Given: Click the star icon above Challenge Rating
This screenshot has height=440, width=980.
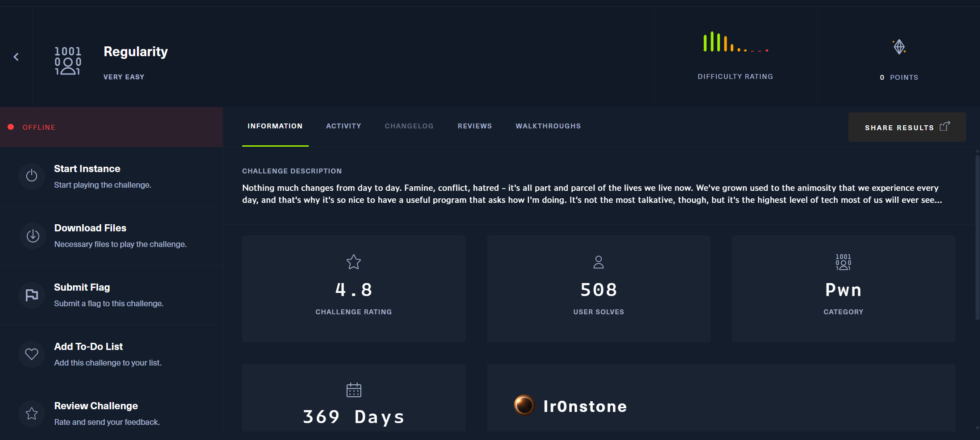Looking at the screenshot, I should 354,262.
